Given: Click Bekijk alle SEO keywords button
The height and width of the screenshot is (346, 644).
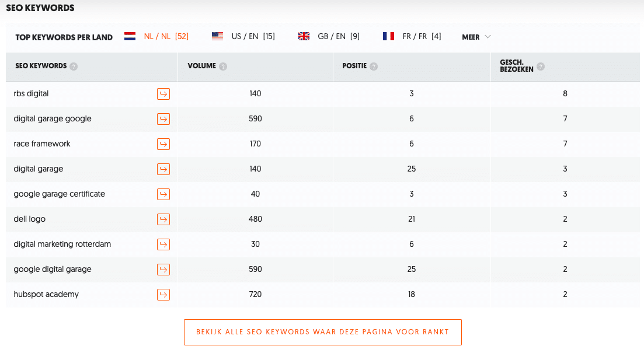Looking at the screenshot, I should [x=323, y=332].
